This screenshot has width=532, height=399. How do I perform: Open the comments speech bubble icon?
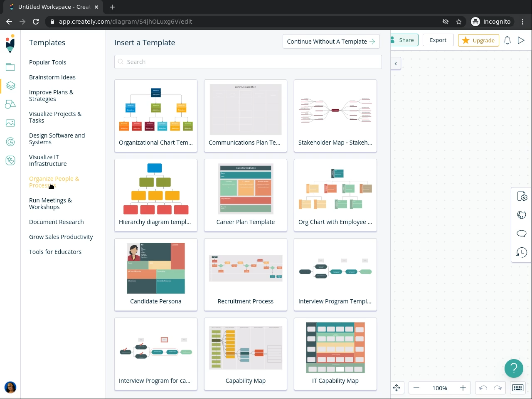tap(522, 233)
